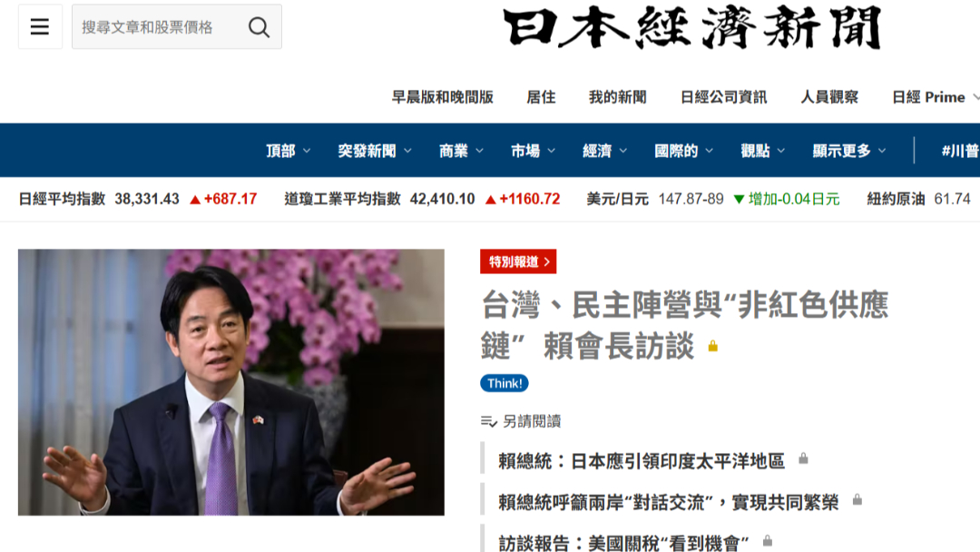980x552 pixels.
Task: Click the red 特別報導 label
Action: pos(518,261)
